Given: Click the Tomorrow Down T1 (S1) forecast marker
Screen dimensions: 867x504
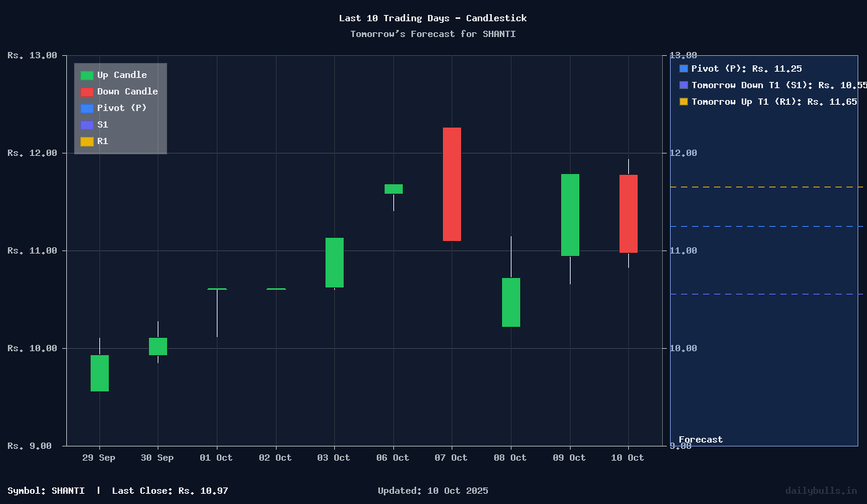Looking at the screenshot, I should click(x=683, y=85).
